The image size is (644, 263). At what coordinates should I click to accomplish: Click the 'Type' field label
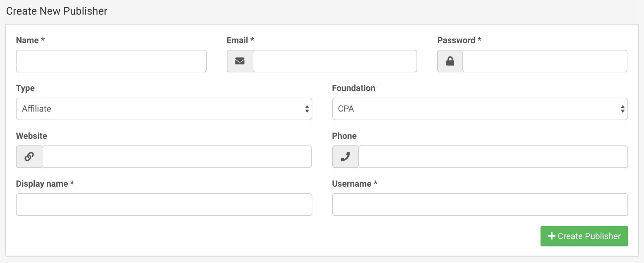(x=25, y=88)
